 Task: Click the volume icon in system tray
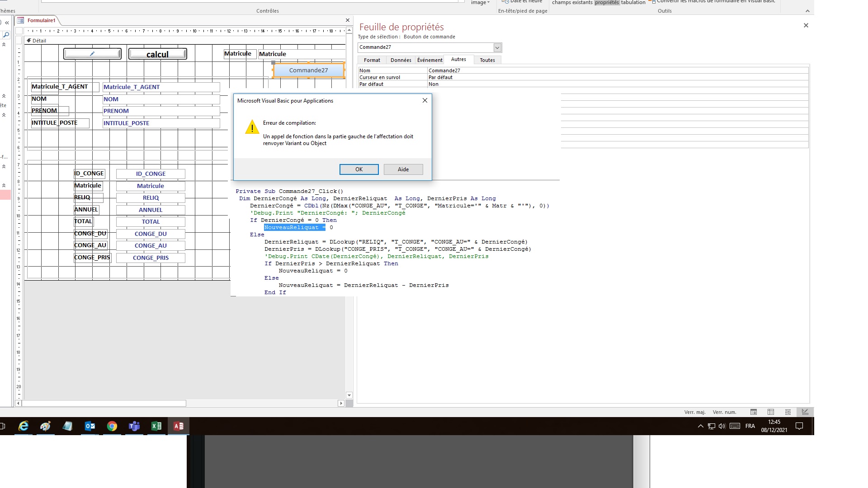[x=722, y=426]
